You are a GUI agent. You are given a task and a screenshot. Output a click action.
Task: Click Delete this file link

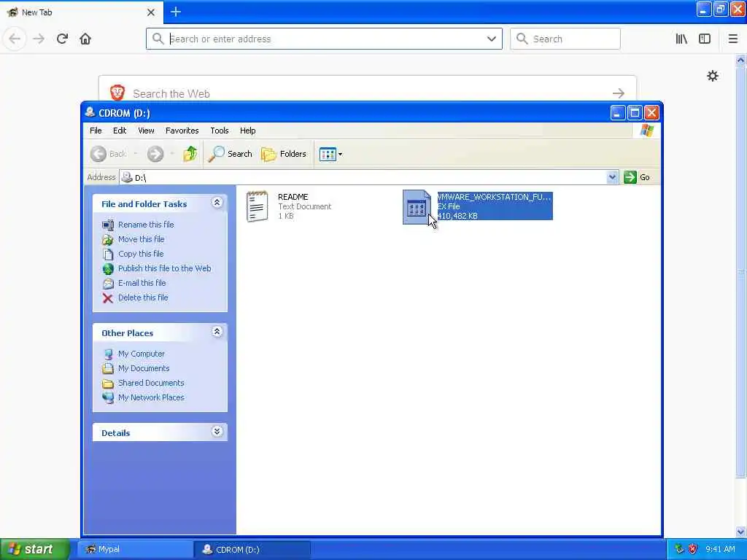tap(143, 297)
